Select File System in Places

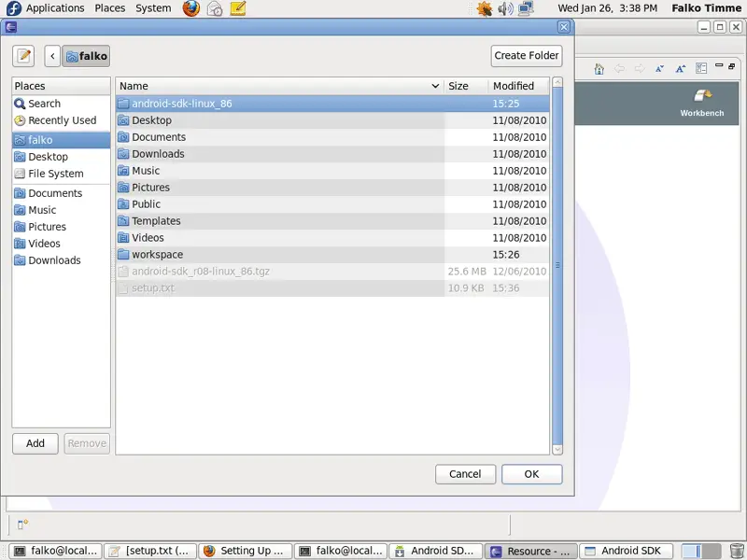coord(61,174)
